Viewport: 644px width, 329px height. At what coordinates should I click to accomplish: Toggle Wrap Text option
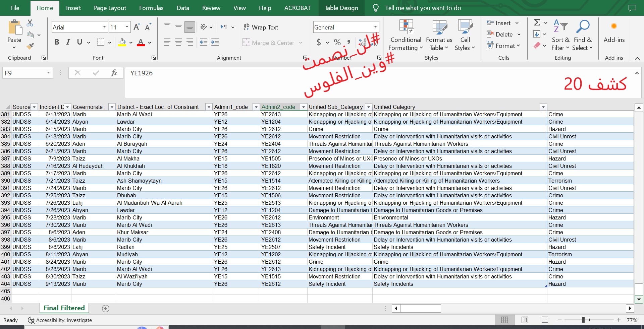[x=261, y=27]
